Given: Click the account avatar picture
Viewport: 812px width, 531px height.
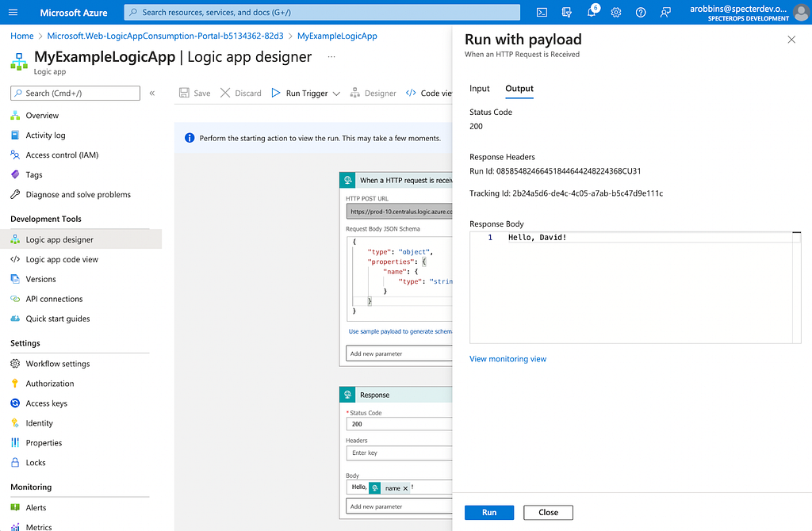Looking at the screenshot, I should point(801,13).
